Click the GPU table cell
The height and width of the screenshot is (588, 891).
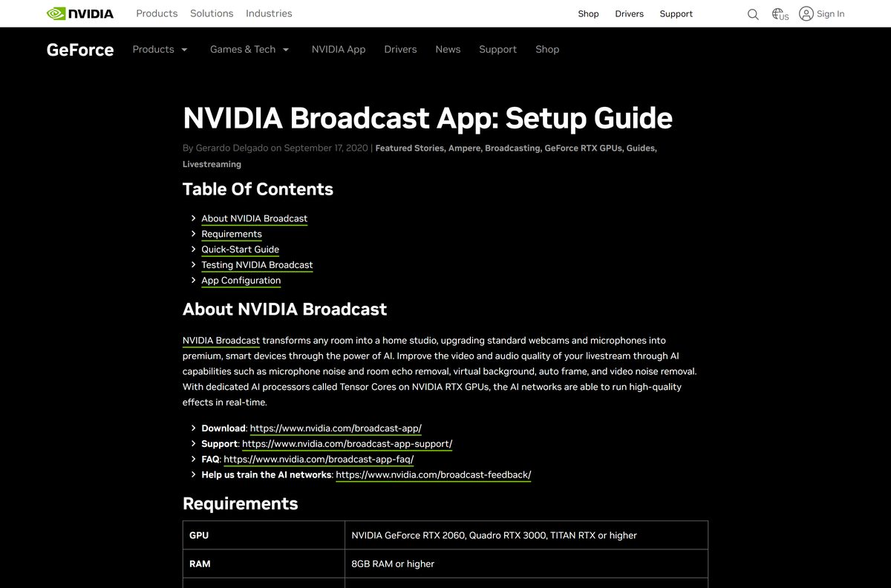(264, 535)
